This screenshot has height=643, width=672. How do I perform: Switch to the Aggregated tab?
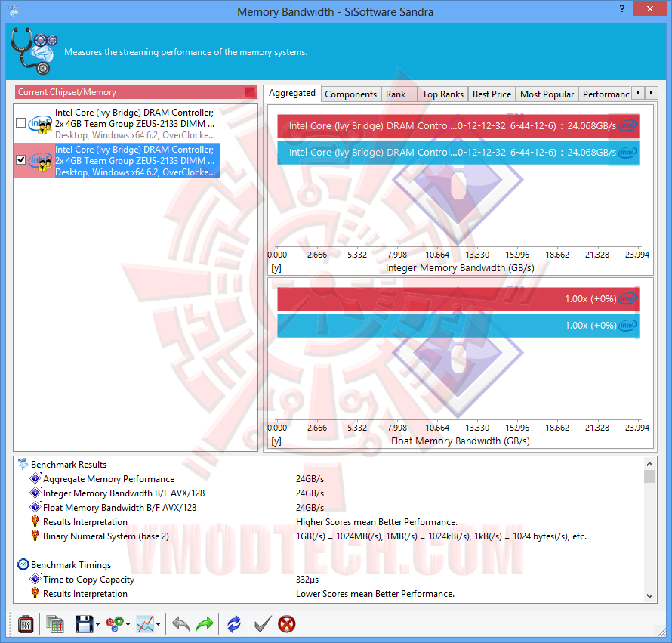[x=292, y=93]
